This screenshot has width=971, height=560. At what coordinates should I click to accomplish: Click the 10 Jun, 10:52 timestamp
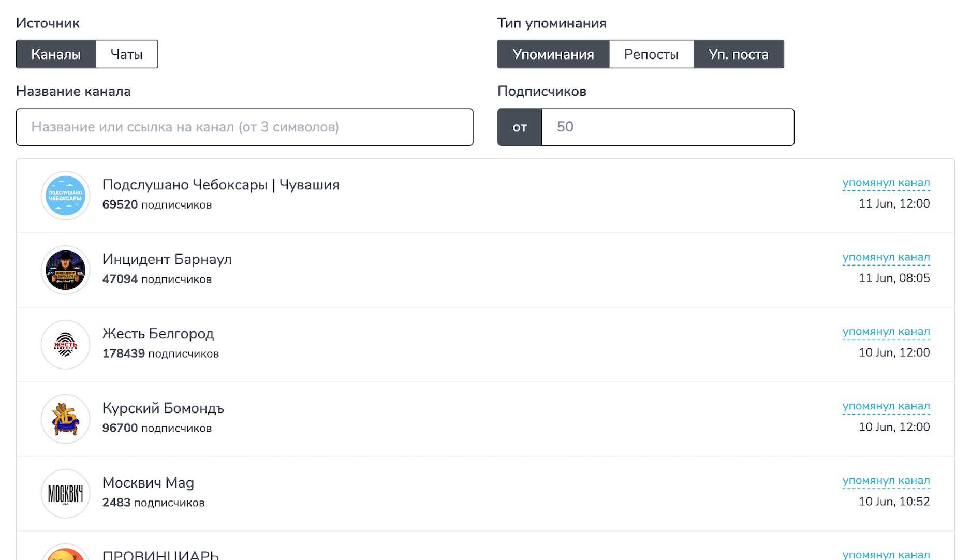(x=894, y=502)
